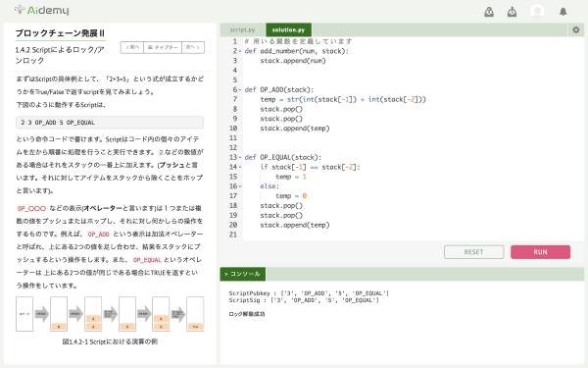Click the 'temp = str(int(stack[-1])' code line
Viewport: 588px width, 368px height.
(343, 99)
